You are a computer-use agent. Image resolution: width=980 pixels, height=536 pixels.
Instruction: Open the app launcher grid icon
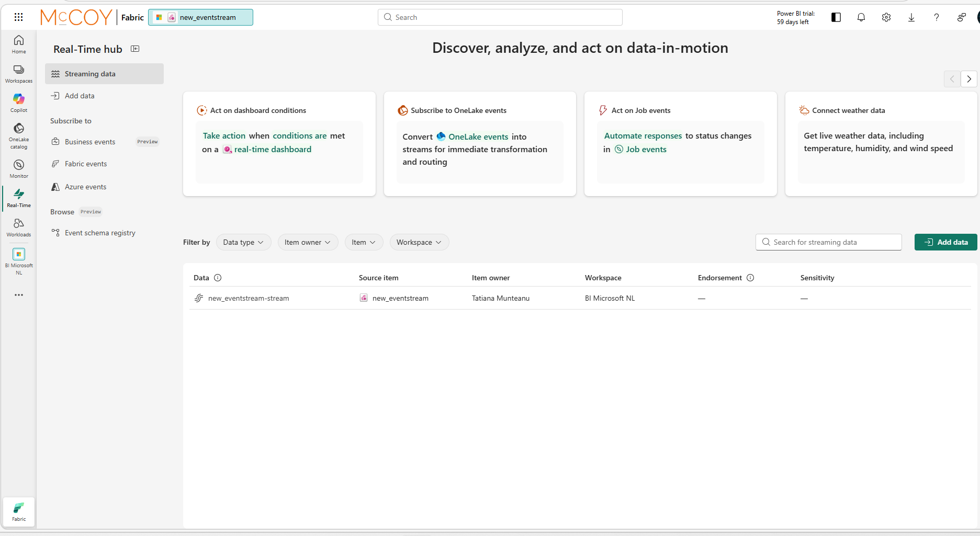point(19,17)
